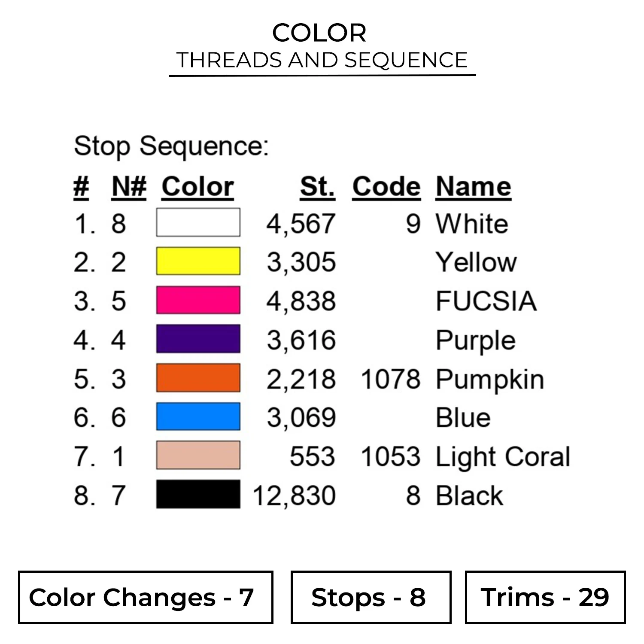Viewport: 644px width, 644px height.
Task: Click the purple thread swatch
Action: (198, 339)
